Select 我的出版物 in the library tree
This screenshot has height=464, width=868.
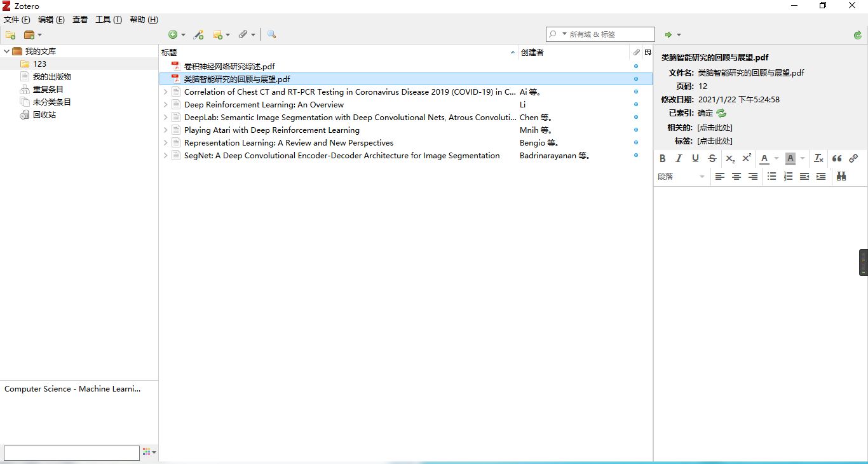tap(52, 76)
